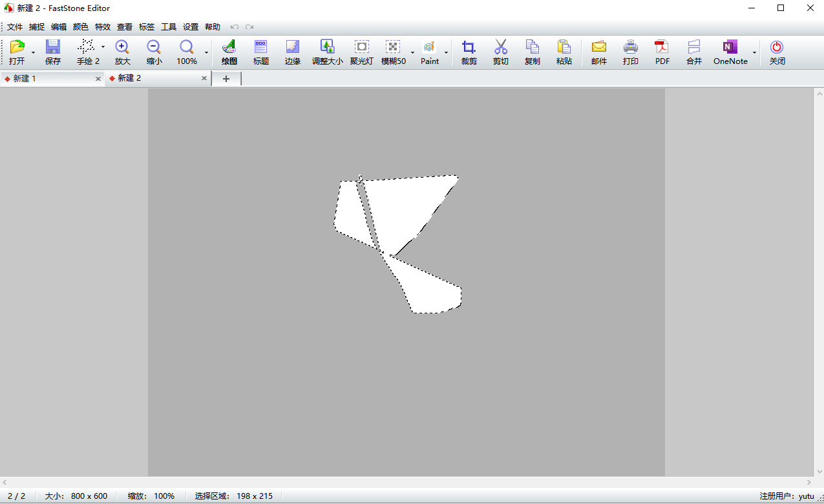Screen dimensions: 824x504
Task: Send image to OneNote
Action: [730, 48]
